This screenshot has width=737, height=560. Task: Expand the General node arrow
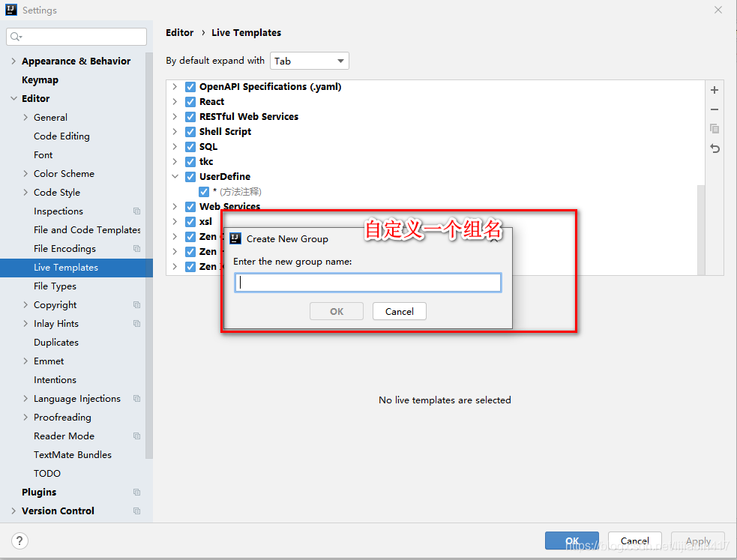[25, 118]
